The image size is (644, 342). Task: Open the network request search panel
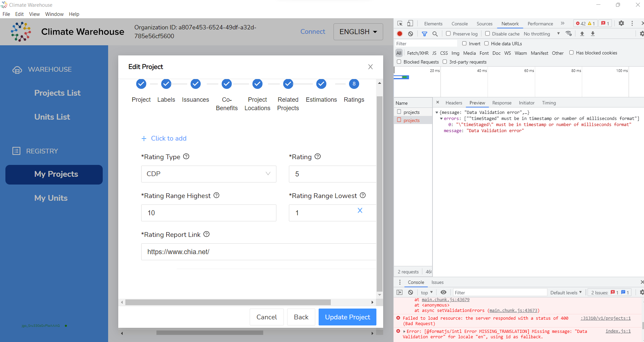point(436,34)
